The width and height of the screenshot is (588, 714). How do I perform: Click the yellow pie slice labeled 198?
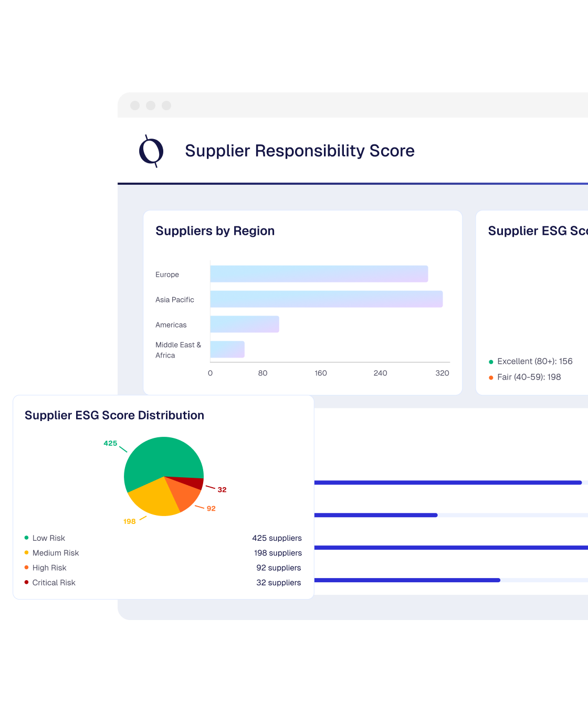pos(153,499)
